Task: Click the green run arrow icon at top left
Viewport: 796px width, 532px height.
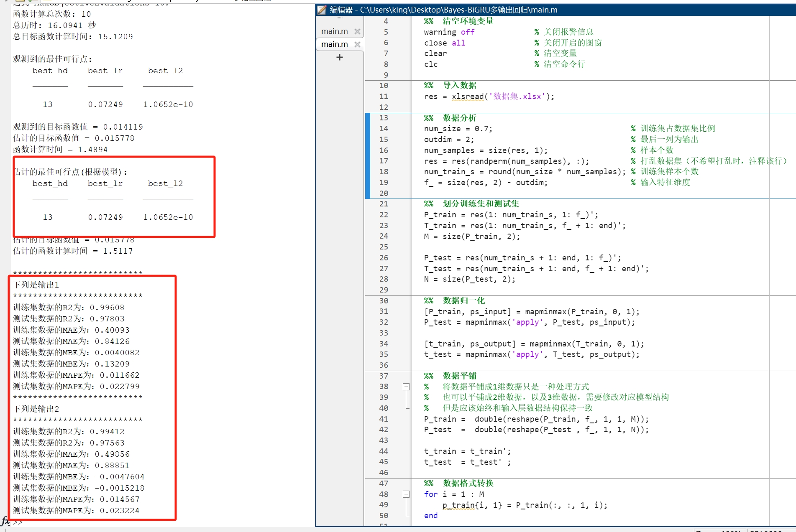Action: [30, 2]
